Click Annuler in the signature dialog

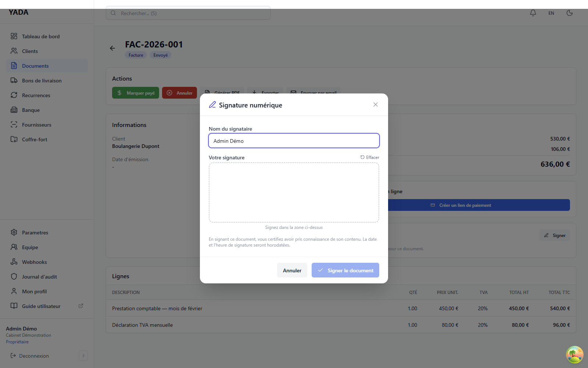(x=292, y=270)
